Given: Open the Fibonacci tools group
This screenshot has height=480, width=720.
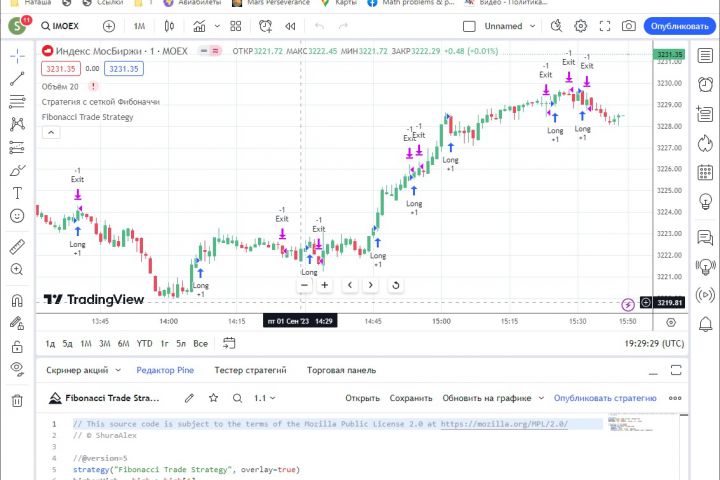Looking at the screenshot, I should click(17, 101).
